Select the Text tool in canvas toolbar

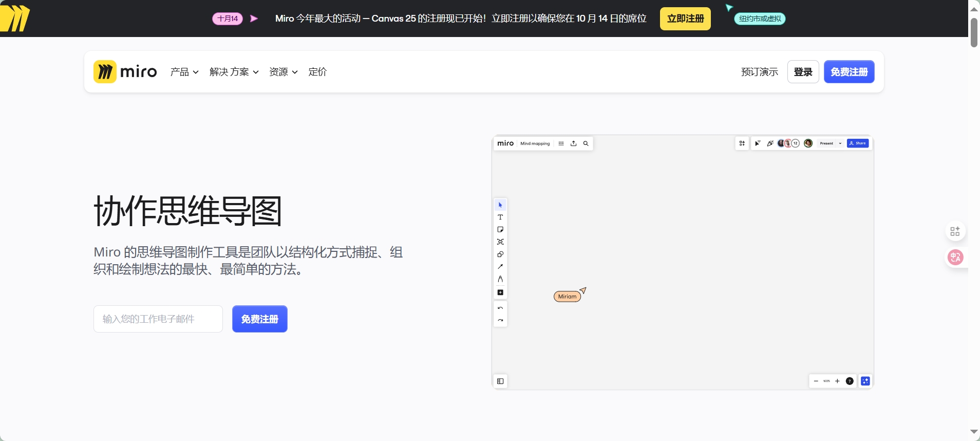pyautogui.click(x=500, y=217)
